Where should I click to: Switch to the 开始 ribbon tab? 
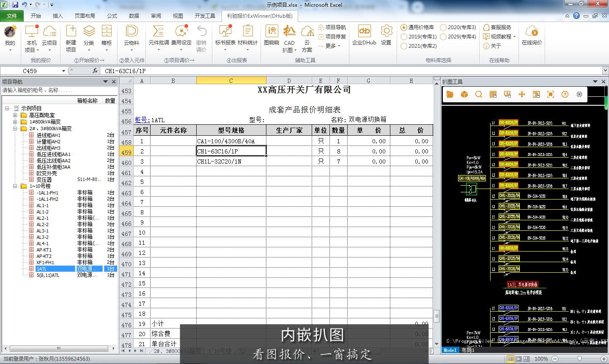(36, 16)
